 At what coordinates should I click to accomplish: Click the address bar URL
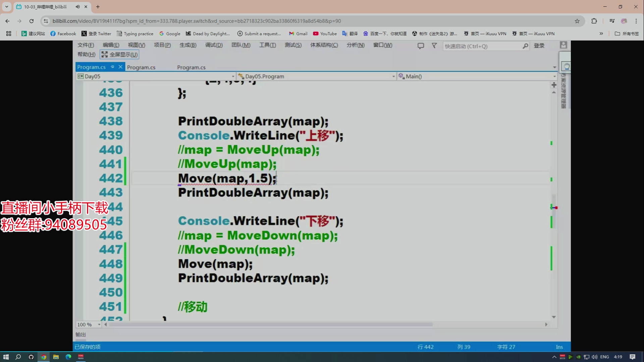coord(197,21)
